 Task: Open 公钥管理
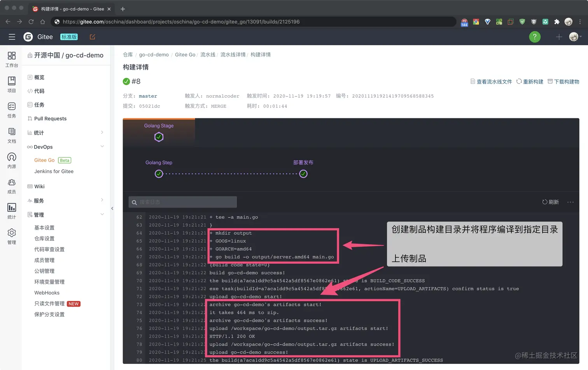[44, 271]
